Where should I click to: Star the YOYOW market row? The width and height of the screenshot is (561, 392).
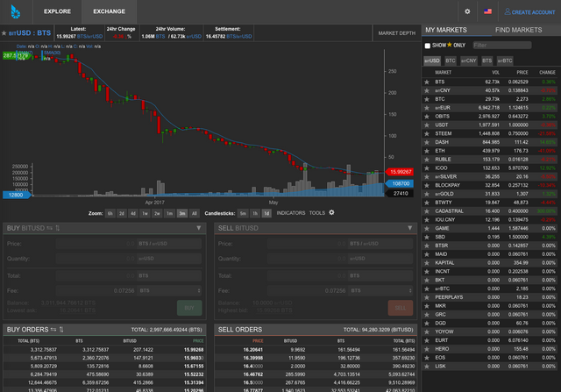pos(427,331)
